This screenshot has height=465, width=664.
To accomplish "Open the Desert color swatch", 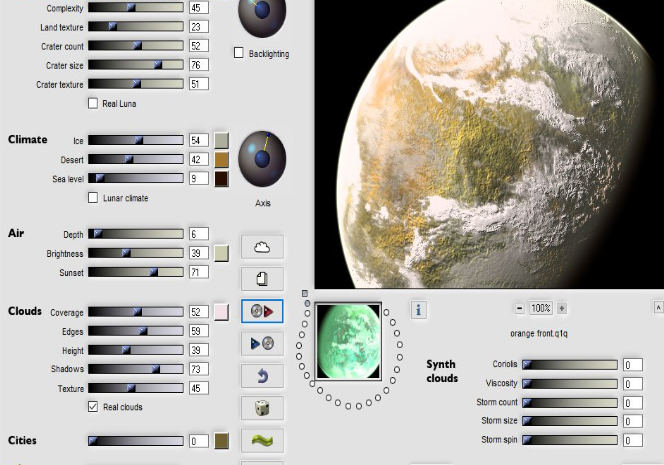I will tap(221, 159).
